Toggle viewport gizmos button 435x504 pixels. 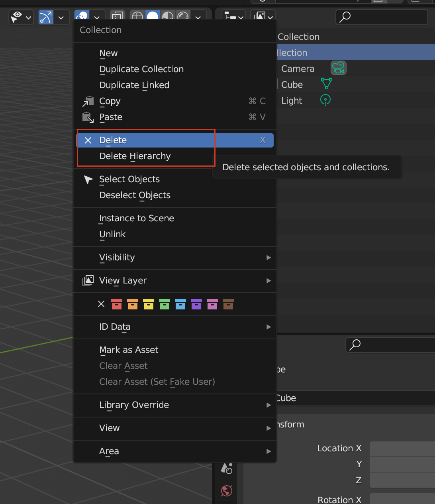46,17
